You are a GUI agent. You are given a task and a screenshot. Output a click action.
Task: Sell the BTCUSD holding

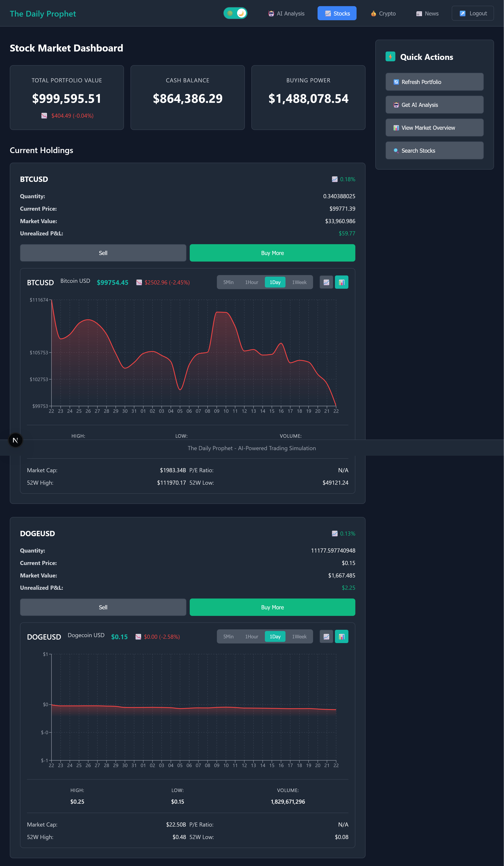click(103, 253)
